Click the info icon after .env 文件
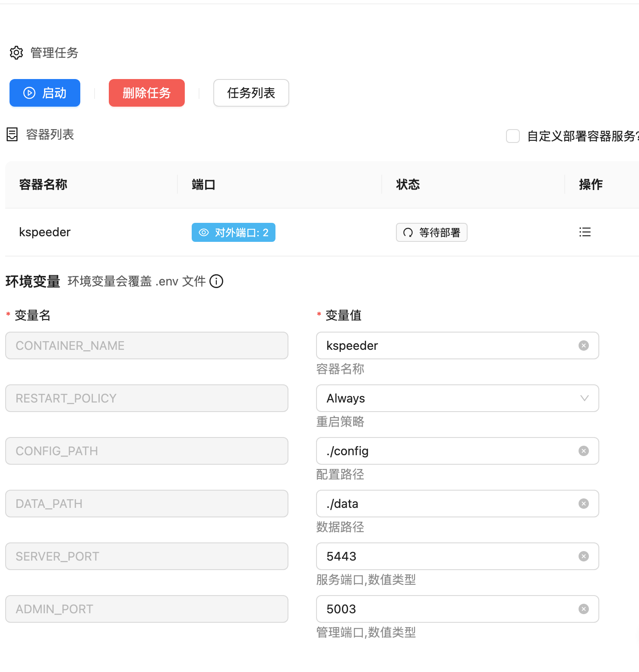639x672 pixels. (216, 281)
